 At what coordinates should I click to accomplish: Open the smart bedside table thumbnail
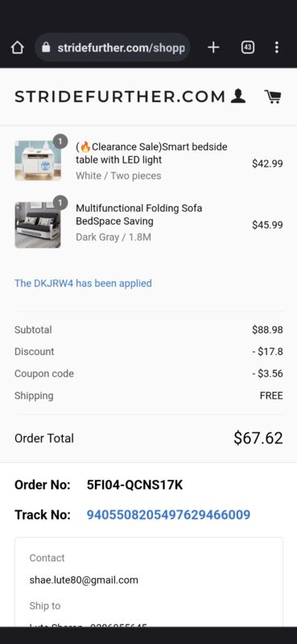pyautogui.click(x=38, y=160)
